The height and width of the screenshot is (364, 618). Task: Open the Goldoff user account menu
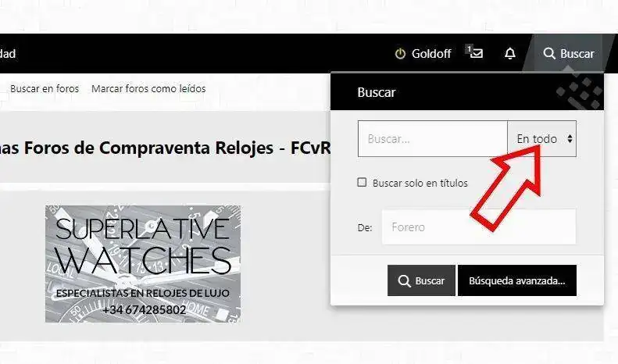tap(423, 54)
